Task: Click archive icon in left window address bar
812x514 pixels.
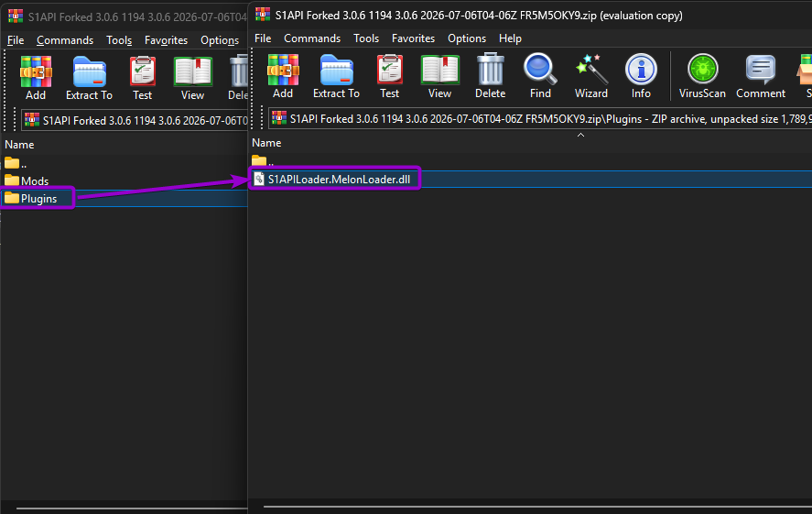Action: [32, 120]
